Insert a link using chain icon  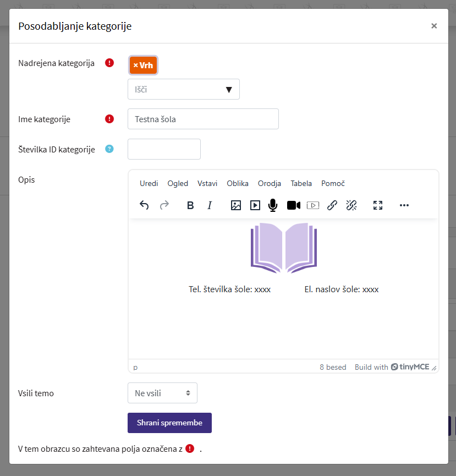332,205
